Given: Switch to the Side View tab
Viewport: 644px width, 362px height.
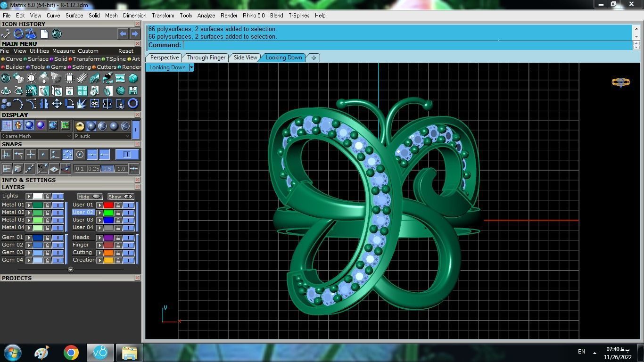Looking at the screenshot, I should coord(245,58).
